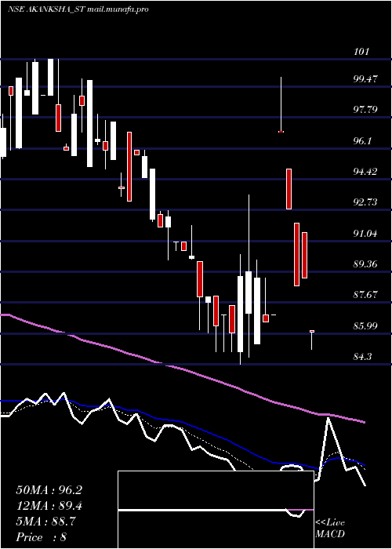392x549 pixels.
Task: Click the red candle starting below 94.42
Action: (x=289, y=189)
